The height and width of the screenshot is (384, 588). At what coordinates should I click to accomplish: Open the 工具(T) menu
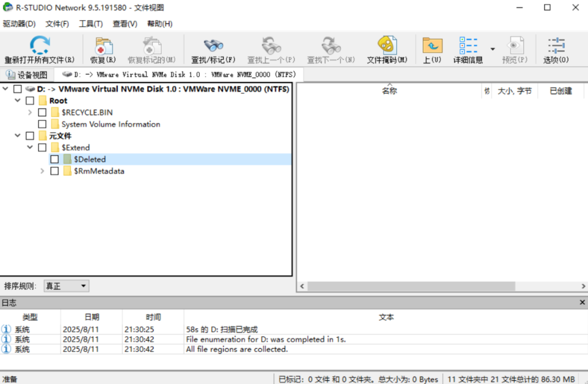90,24
